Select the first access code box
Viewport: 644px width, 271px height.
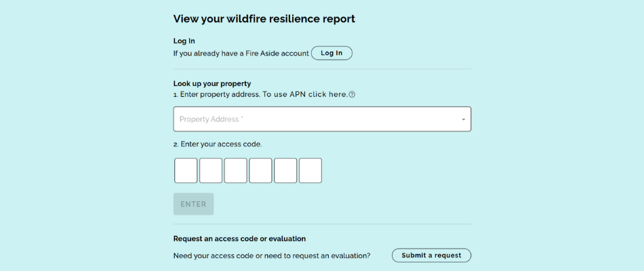pyautogui.click(x=186, y=171)
